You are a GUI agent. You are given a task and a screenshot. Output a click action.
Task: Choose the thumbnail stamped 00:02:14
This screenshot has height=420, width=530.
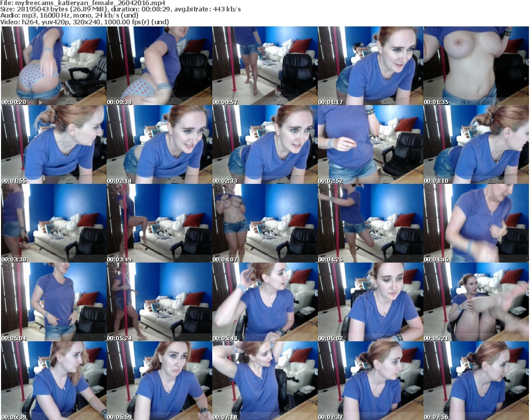pyautogui.click(x=159, y=144)
